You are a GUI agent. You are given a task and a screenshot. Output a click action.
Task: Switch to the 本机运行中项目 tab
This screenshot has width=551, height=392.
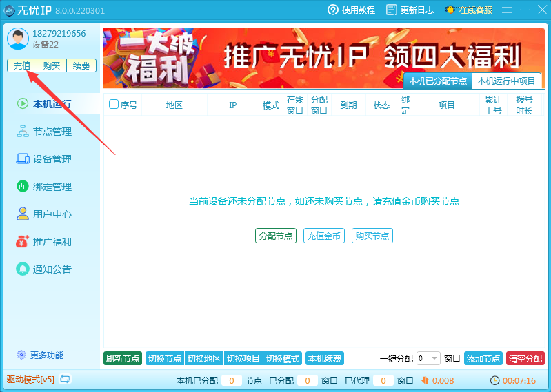[x=506, y=81]
